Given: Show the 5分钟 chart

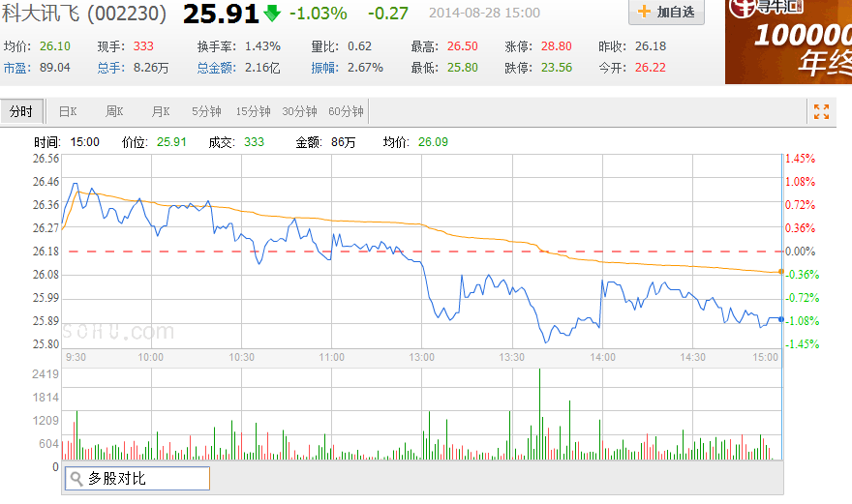Looking at the screenshot, I should click(206, 111).
